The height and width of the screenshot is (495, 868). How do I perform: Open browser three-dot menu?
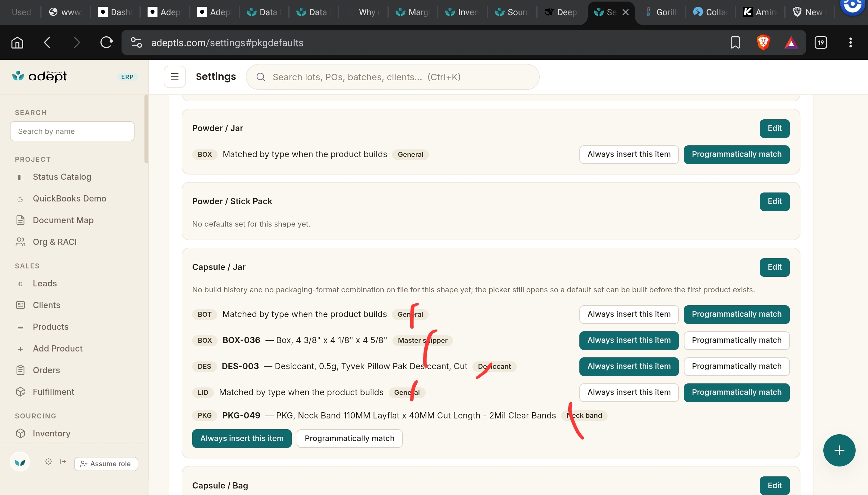tap(850, 42)
